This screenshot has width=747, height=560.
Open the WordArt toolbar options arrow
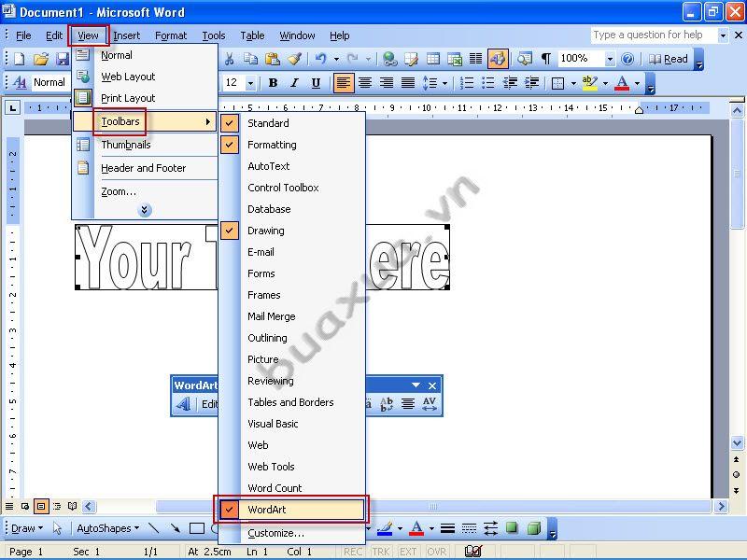(x=416, y=385)
